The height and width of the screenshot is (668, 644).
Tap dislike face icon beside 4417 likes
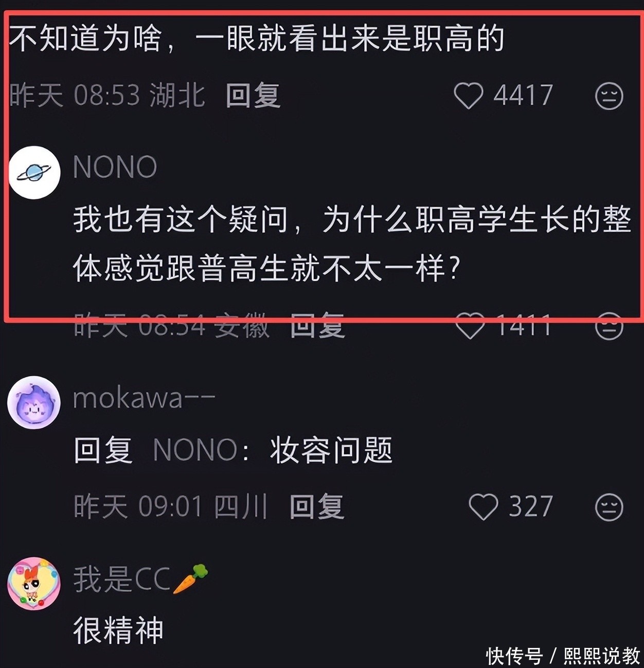609,96
